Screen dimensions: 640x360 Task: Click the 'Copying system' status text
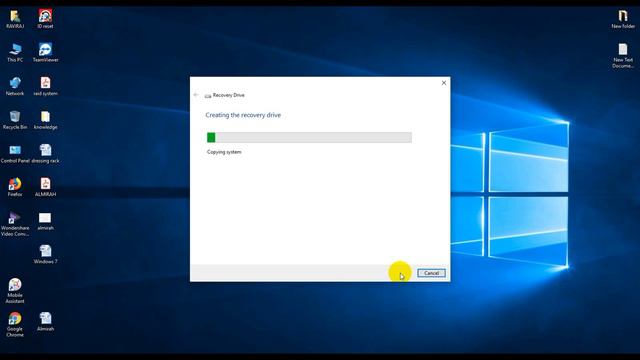[x=224, y=152]
